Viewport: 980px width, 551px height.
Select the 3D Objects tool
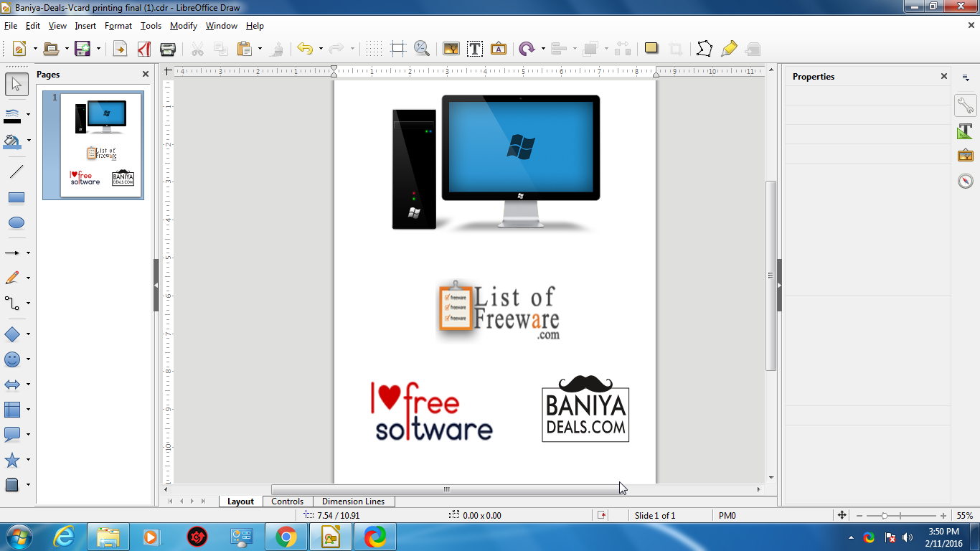point(12,485)
